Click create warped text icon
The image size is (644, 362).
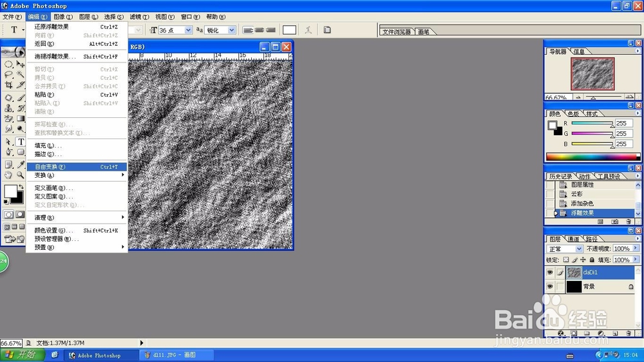[x=308, y=30]
